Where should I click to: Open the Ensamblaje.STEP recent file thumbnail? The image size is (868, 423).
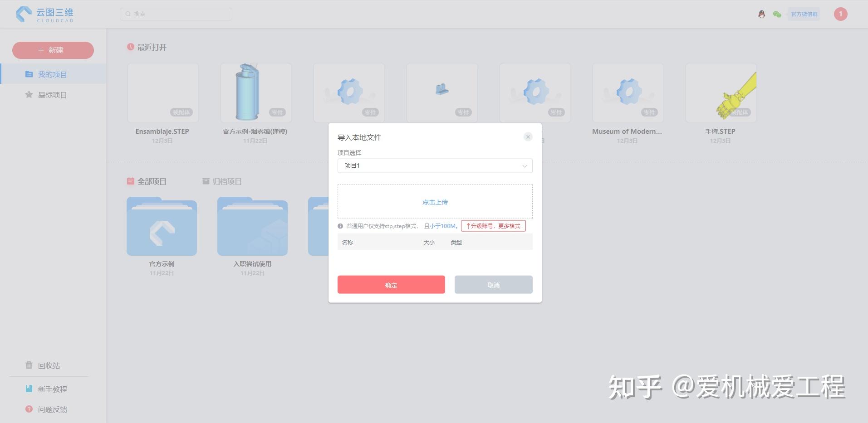[162, 92]
